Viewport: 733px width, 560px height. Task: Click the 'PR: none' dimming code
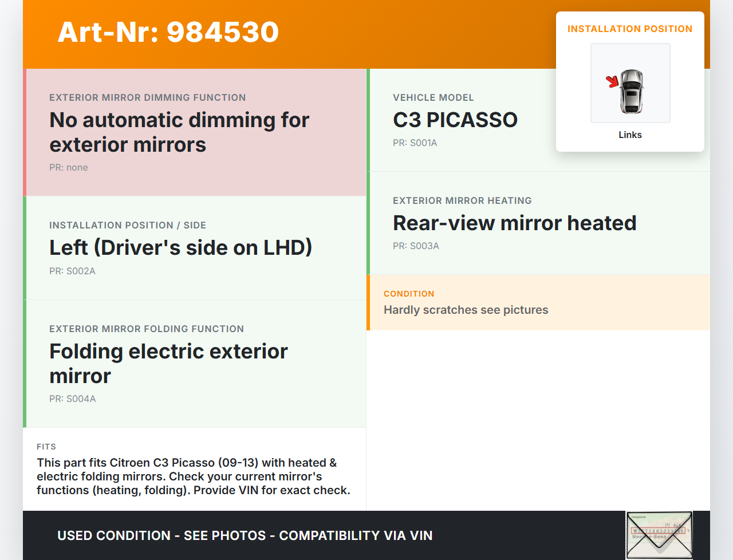(69, 168)
